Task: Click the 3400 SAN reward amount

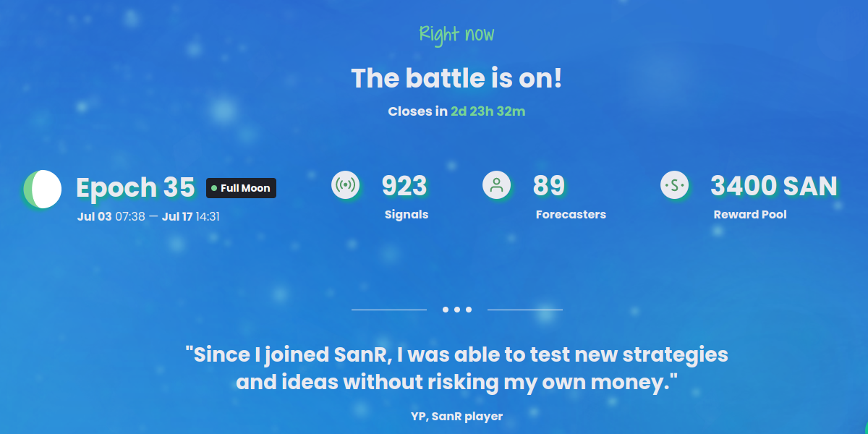Action: click(774, 186)
